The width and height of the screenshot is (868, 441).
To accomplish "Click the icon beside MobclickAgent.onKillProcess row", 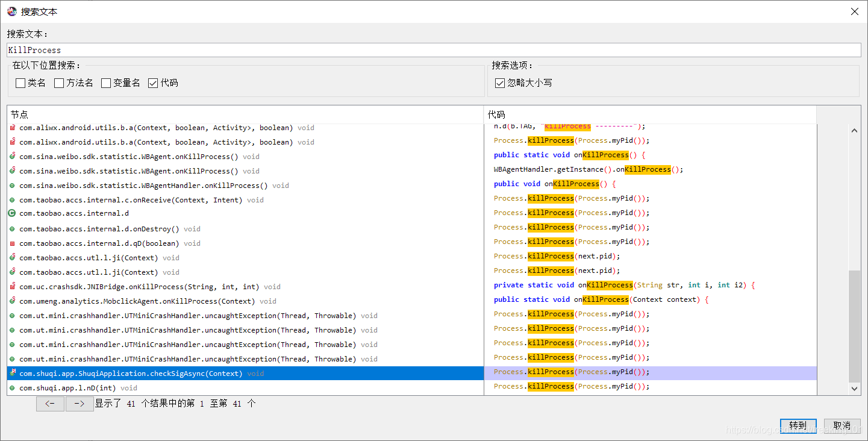I will click(x=12, y=301).
